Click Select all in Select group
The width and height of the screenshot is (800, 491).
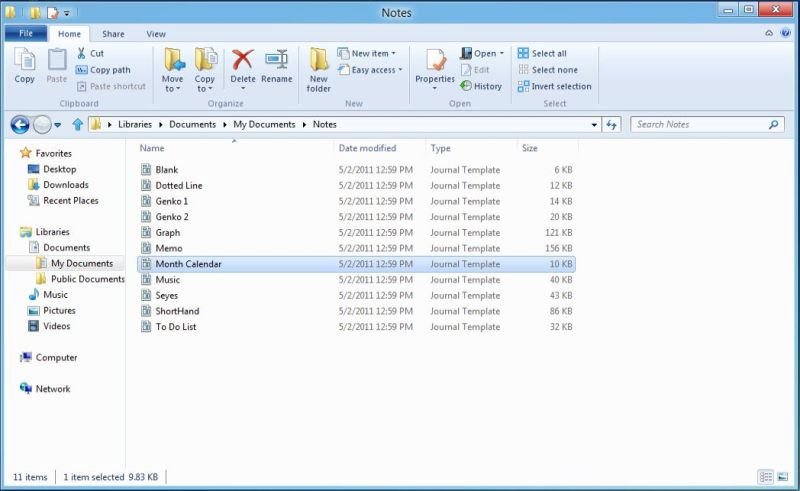click(x=542, y=54)
